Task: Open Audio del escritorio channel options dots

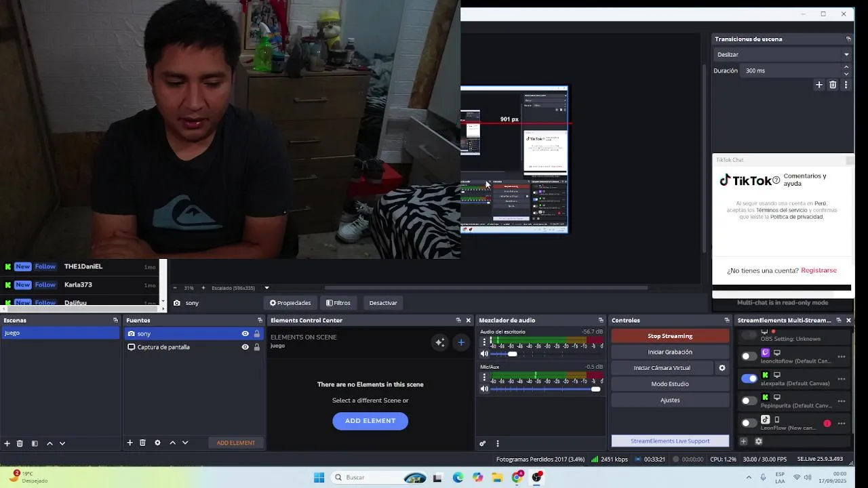Action: [x=484, y=342]
